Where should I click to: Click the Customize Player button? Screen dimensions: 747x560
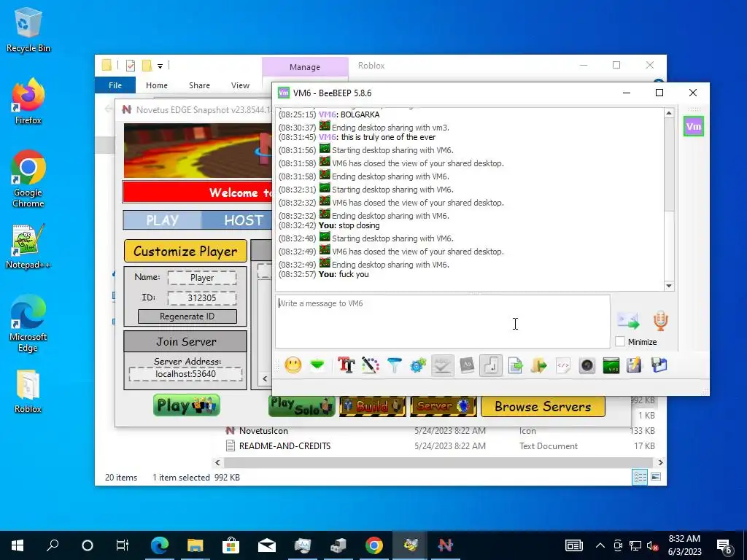tap(185, 251)
